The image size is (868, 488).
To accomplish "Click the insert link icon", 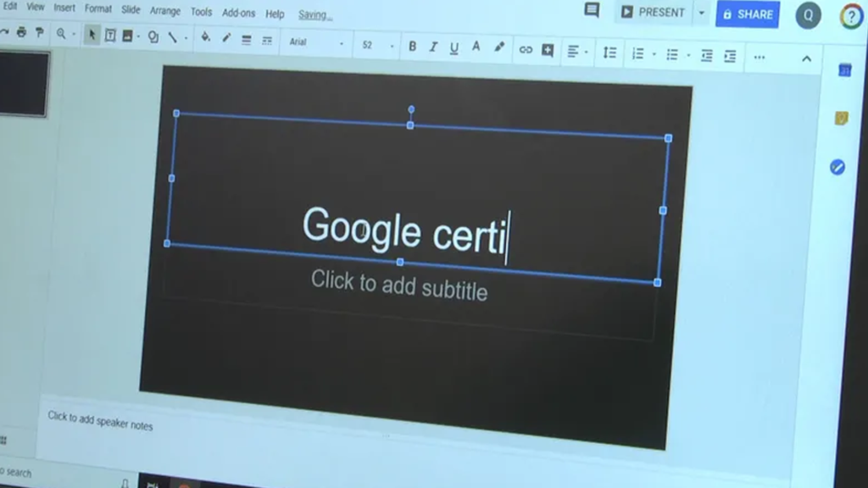I will pyautogui.click(x=526, y=50).
